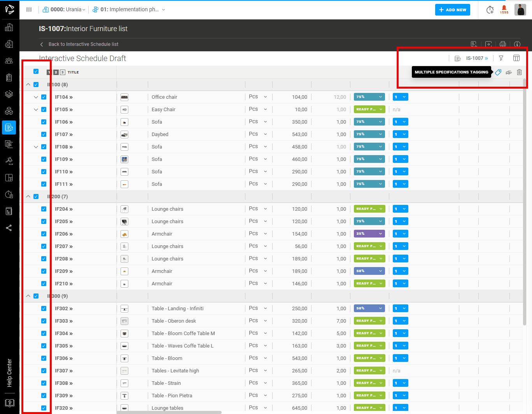Open the floor plan layout icon

pos(9,178)
